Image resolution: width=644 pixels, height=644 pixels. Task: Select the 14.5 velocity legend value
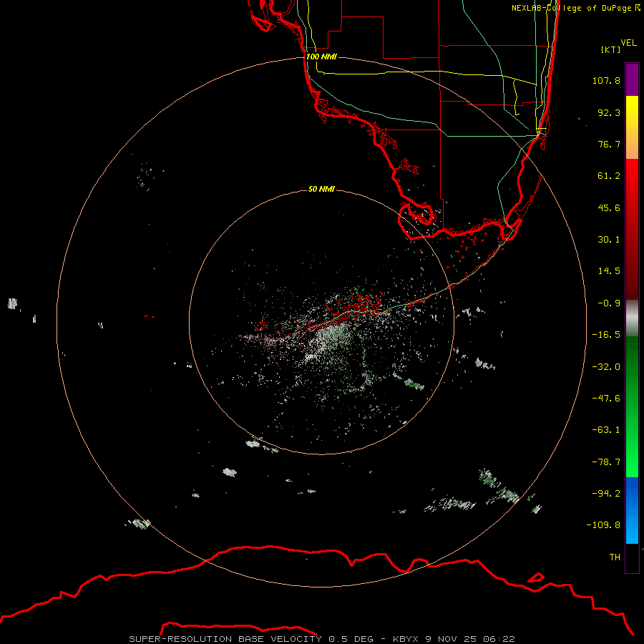(x=609, y=271)
